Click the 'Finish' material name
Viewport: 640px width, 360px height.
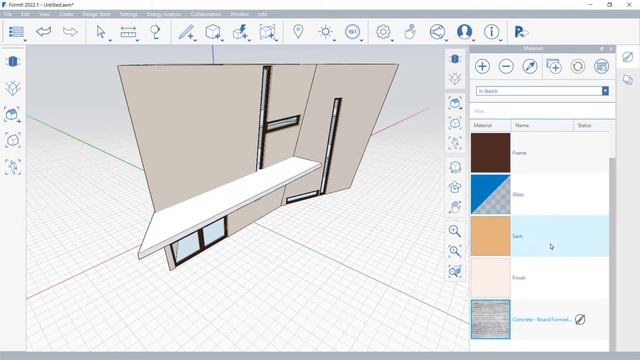pos(519,278)
